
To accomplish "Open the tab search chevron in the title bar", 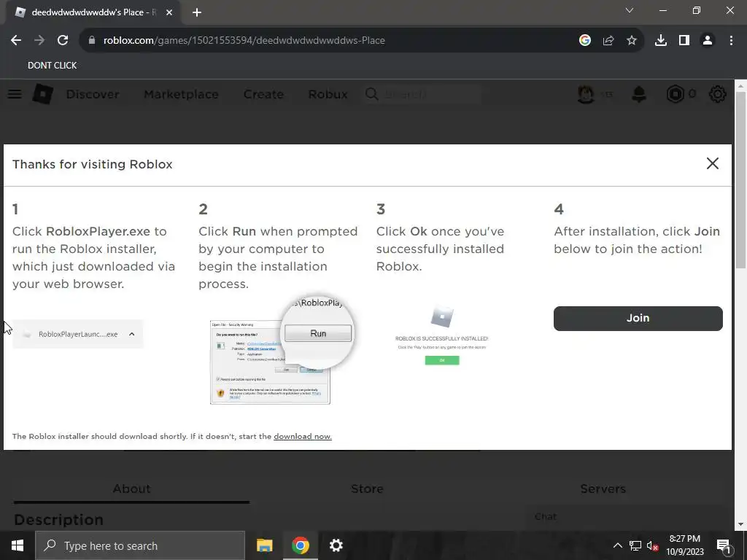I will pos(630,10).
